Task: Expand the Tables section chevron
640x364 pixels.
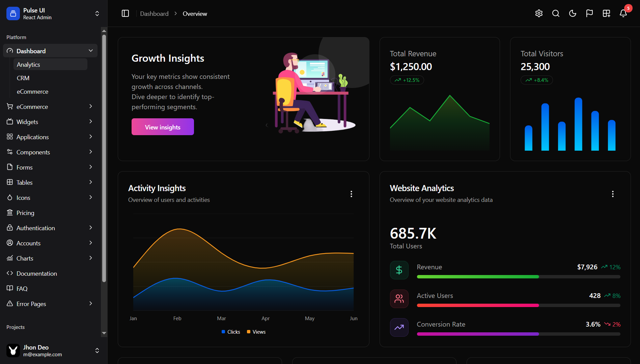Action: click(x=91, y=182)
